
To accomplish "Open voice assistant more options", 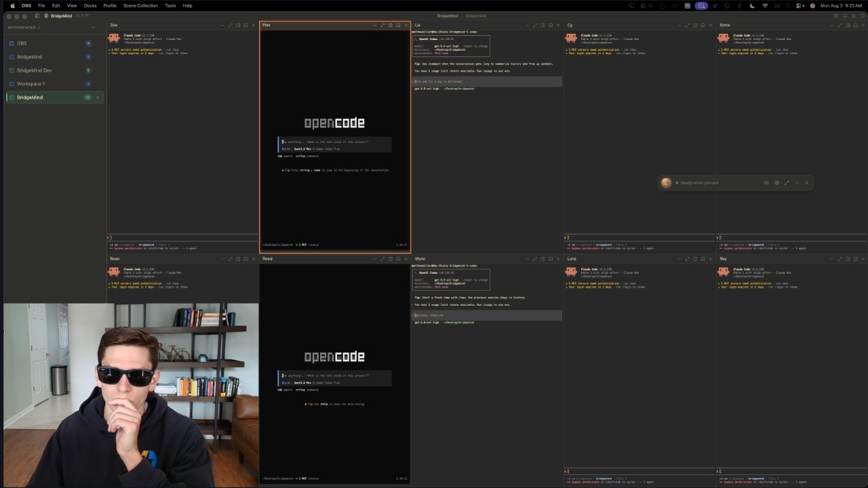I will [797, 183].
